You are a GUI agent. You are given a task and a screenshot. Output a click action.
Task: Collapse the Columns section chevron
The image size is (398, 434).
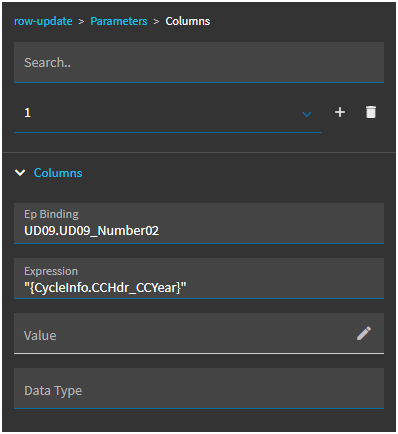20,173
